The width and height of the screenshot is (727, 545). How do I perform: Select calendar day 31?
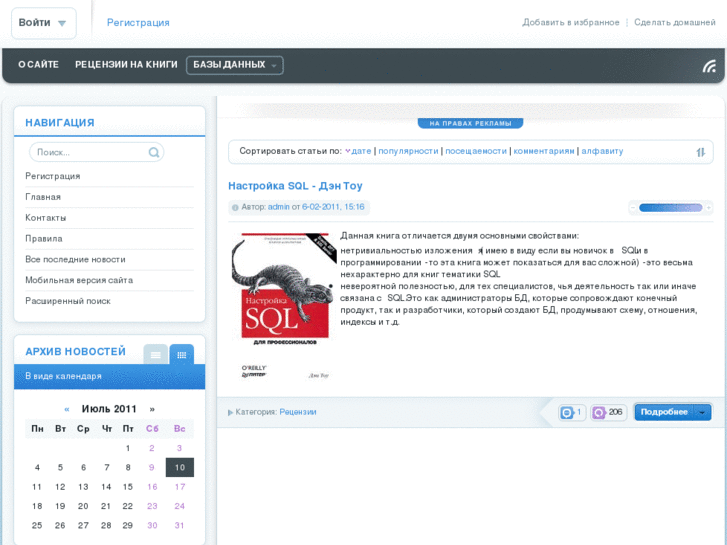click(179, 526)
